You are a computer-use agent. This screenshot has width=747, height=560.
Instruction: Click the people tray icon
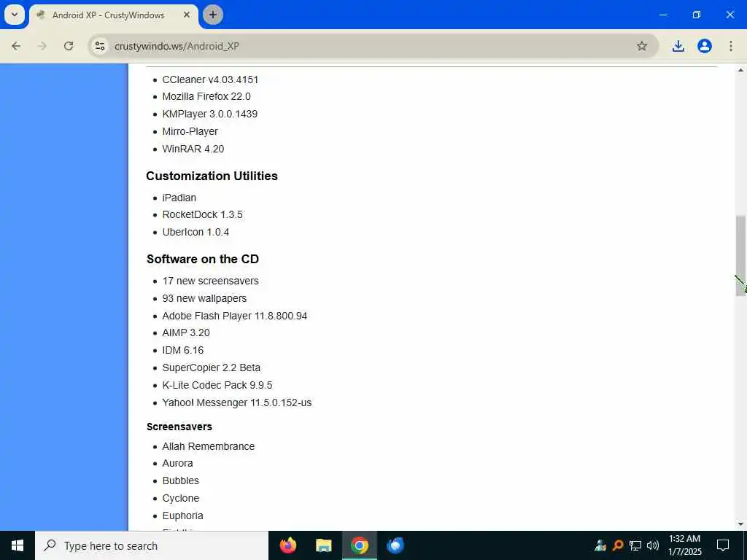tap(600, 545)
